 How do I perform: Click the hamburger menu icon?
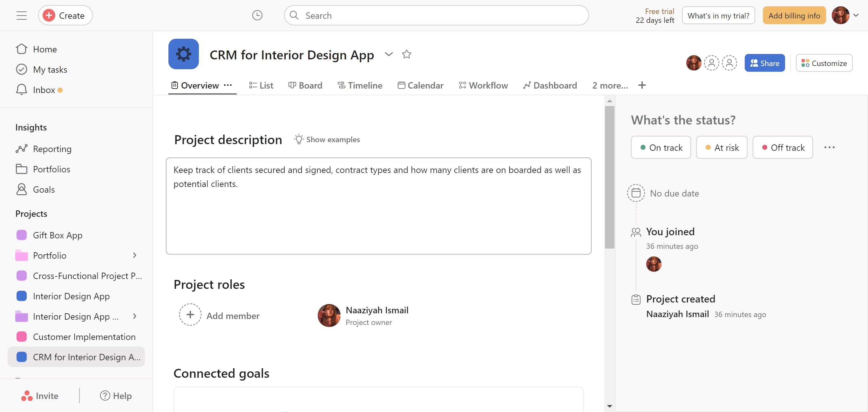tap(22, 16)
